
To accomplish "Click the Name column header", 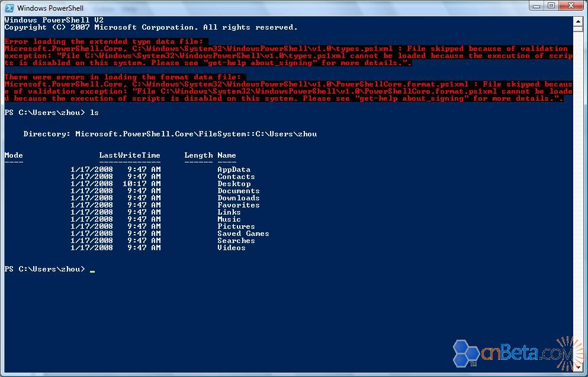I will 226,155.
